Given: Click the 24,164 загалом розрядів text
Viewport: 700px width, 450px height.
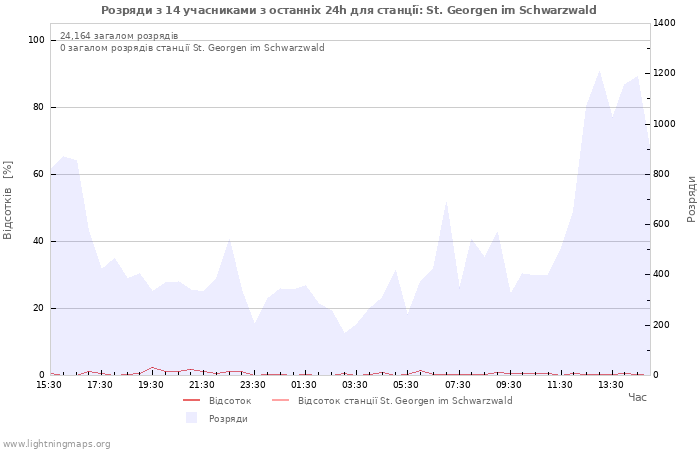Looking at the screenshot, I should [119, 36].
